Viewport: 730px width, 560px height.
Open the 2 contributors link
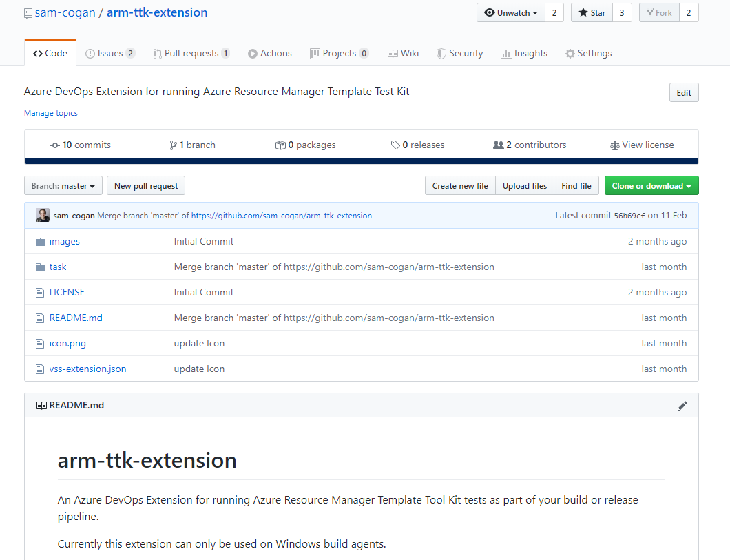click(x=530, y=145)
